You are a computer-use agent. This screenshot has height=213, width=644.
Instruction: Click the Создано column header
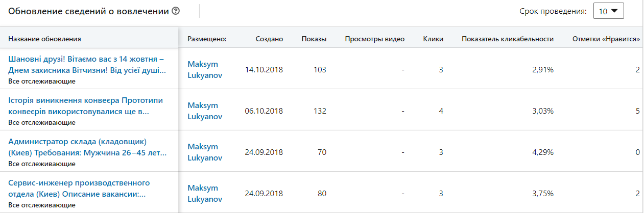[269, 39]
